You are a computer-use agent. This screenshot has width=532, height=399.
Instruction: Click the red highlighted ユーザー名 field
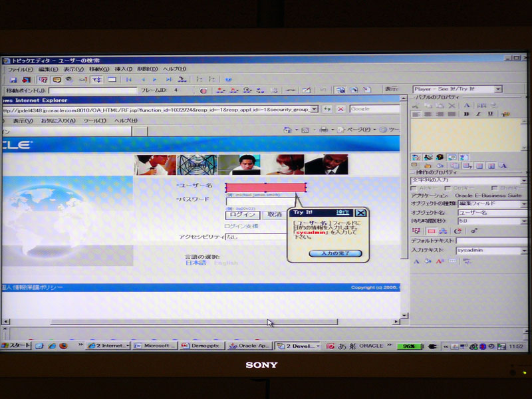point(265,188)
